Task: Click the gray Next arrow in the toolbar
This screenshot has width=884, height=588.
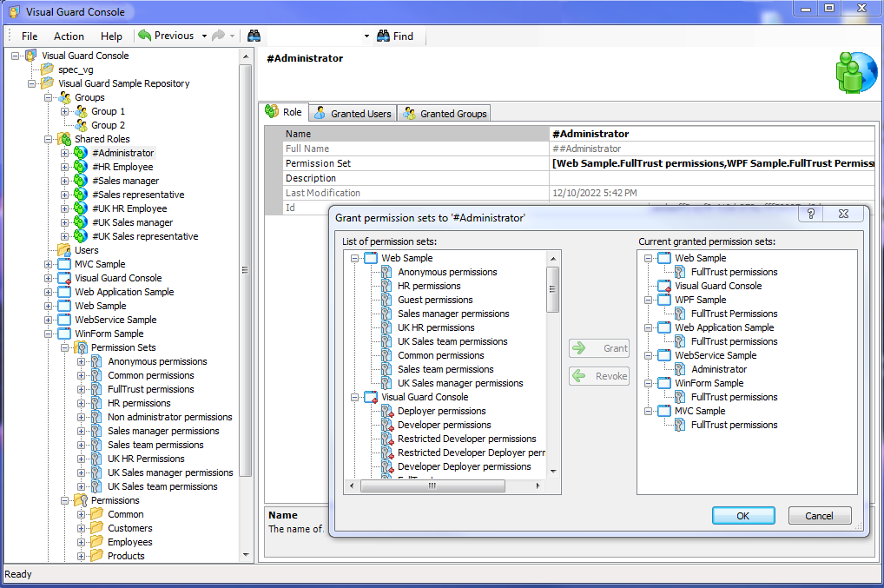Action: coord(218,36)
